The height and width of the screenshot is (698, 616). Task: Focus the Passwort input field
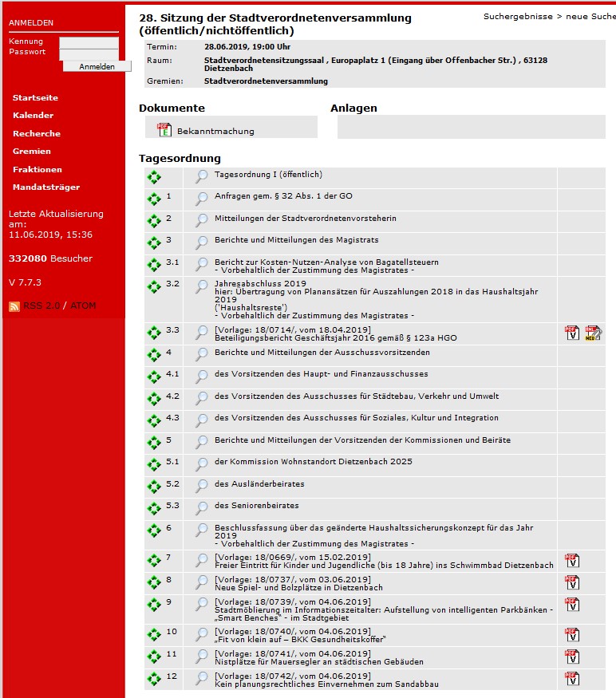point(89,54)
